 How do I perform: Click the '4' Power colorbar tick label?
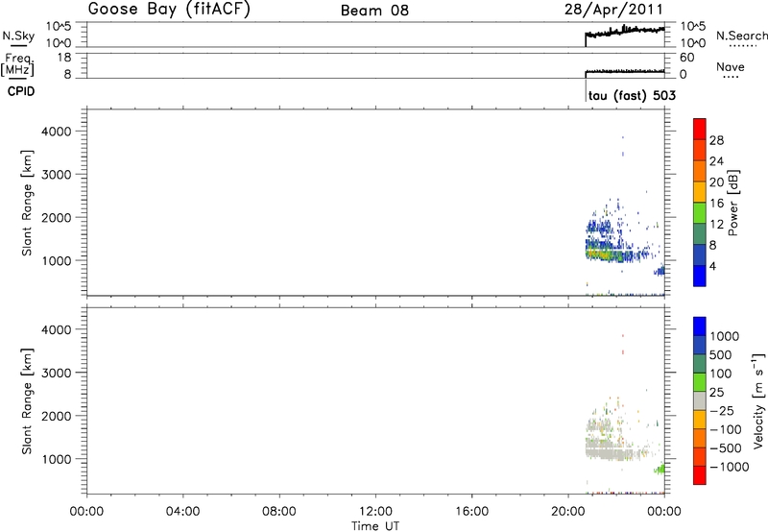712,266
